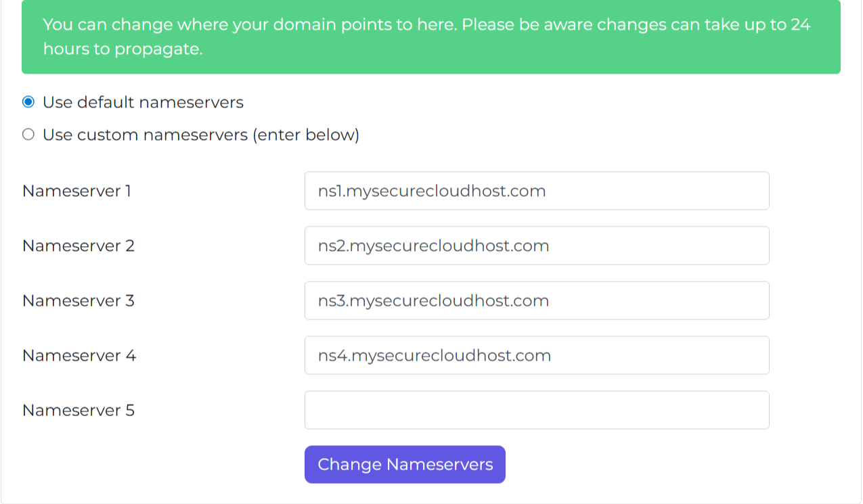Click the green propagation notice banner

(431, 37)
